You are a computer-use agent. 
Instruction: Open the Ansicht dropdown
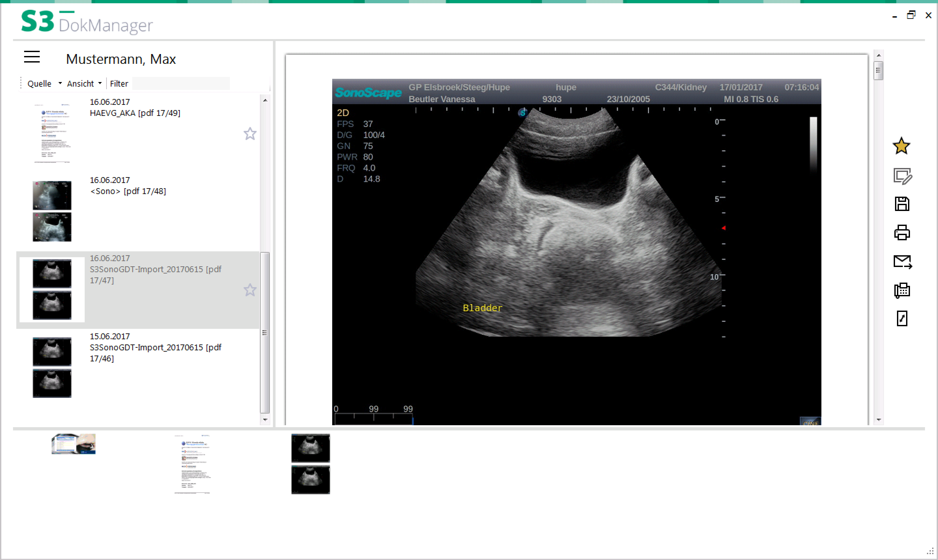[x=84, y=83]
